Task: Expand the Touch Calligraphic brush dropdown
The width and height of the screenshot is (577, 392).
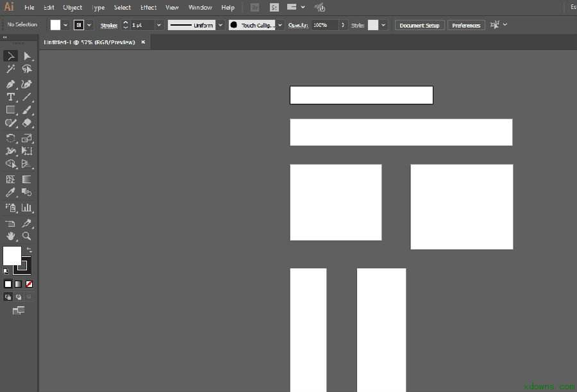Action: pos(280,25)
